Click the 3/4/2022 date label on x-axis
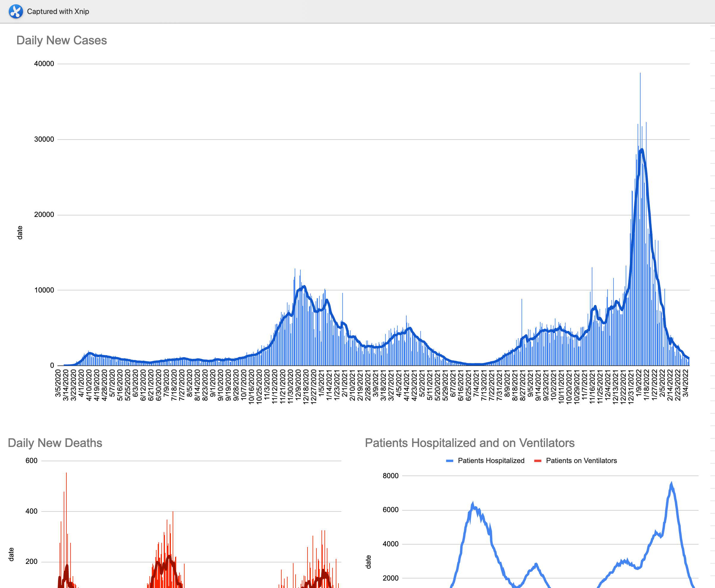The height and width of the screenshot is (588, 715). click(x=685, y=383)
